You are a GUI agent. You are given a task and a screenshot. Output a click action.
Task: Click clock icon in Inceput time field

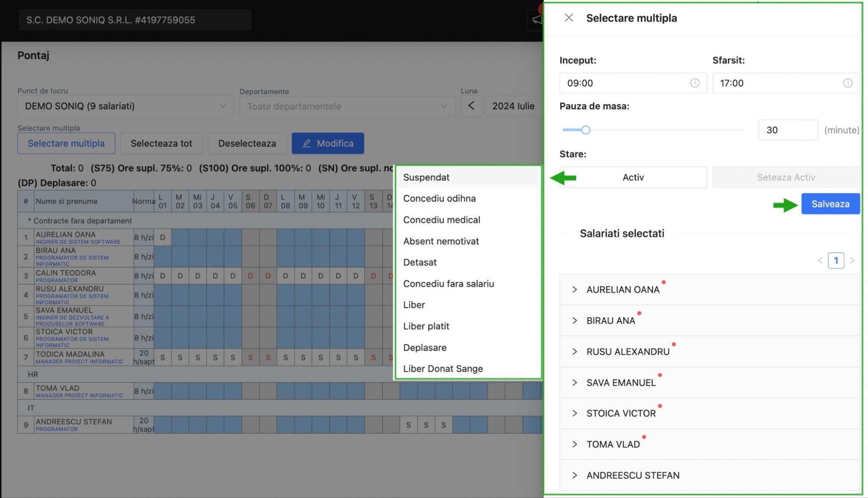[x=695, y=83]
